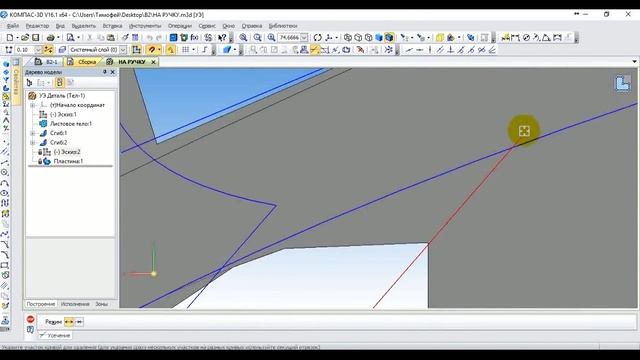
Task: Open the document tabs list arrow at right
Action: click(634, 62)
